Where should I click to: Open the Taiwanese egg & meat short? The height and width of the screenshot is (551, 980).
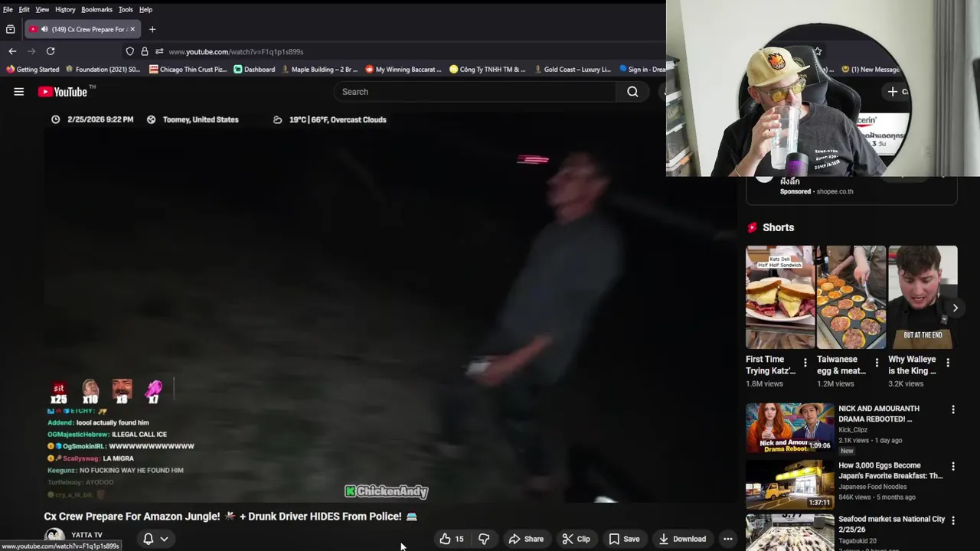(x=851, y=298)
